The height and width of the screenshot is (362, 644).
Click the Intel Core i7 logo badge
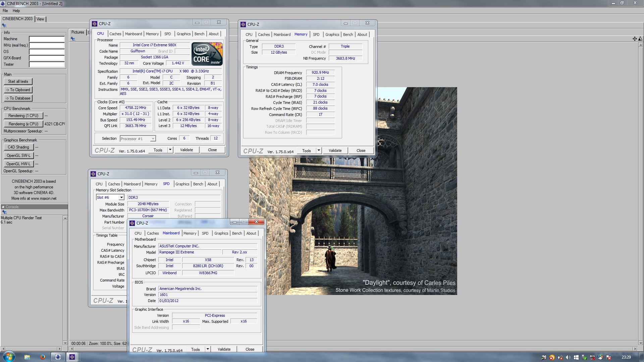coord(207,54)
